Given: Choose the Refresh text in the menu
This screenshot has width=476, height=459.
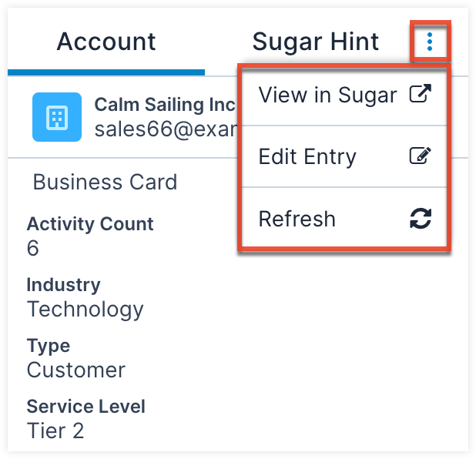Looking at the screenshot, I should (297, 219).
